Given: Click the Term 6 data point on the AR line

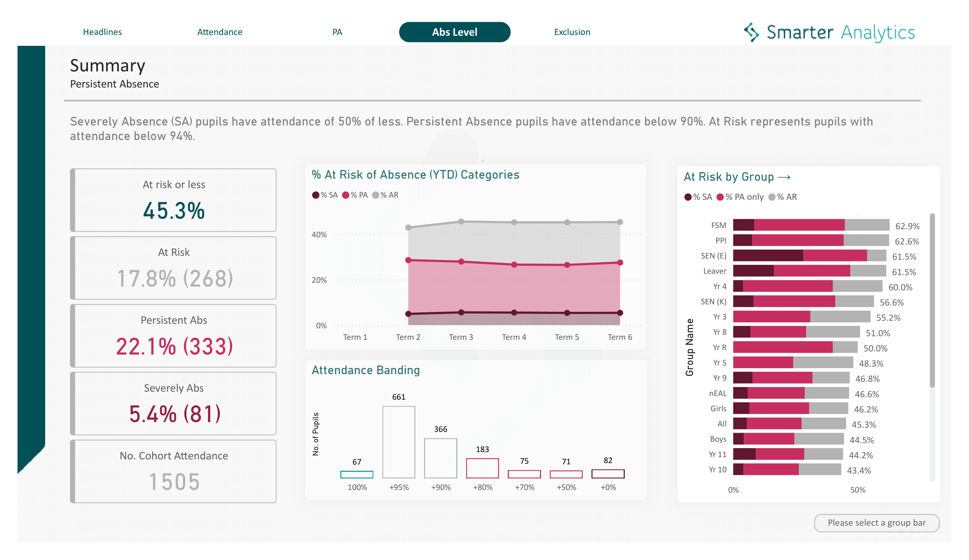Looking at the screenshot, I should click(620, 222).
